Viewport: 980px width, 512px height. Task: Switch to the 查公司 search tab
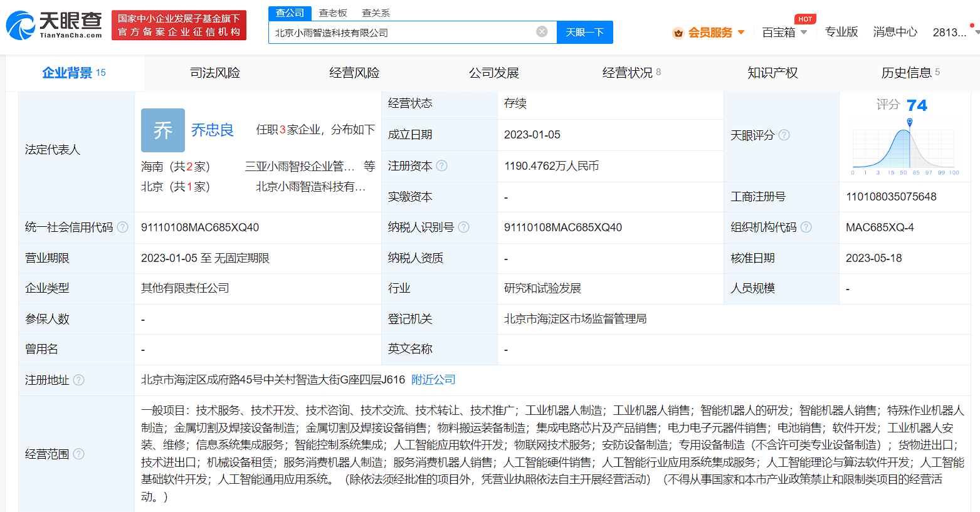click(290, 13)
